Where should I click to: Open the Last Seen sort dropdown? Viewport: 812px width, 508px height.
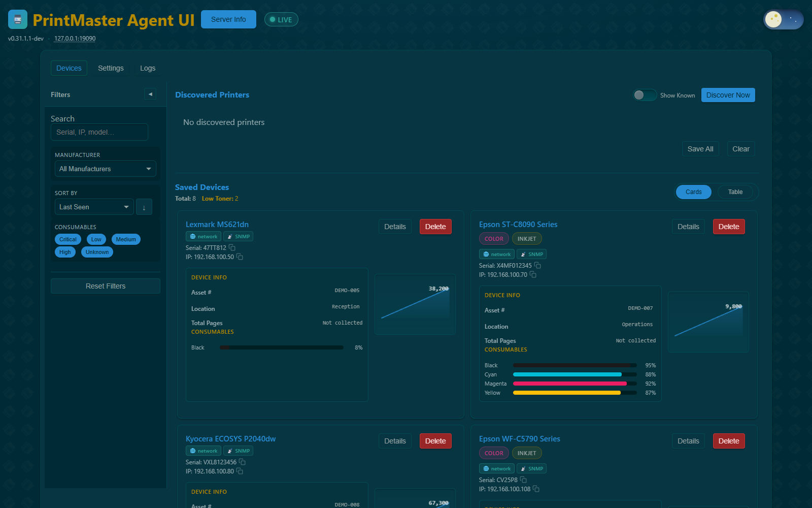(94, 207)
